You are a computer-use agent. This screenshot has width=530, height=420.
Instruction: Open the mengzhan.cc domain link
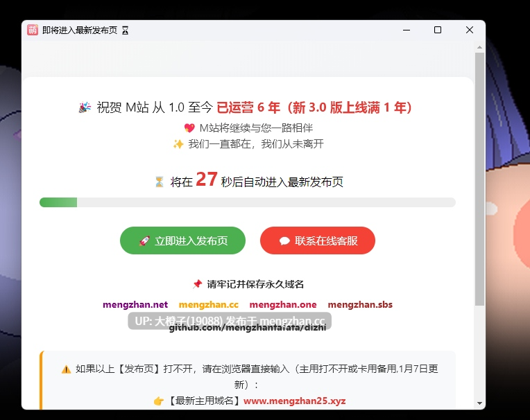(x=209, y=304)
